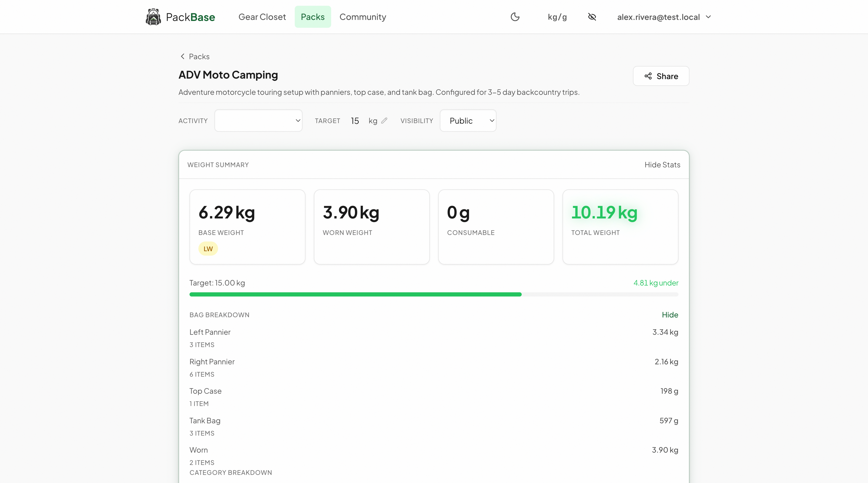The height and width of the screenshot is (483, 868).
Task: Click the 10.19 kg total weight card
Action: (620, 227)
